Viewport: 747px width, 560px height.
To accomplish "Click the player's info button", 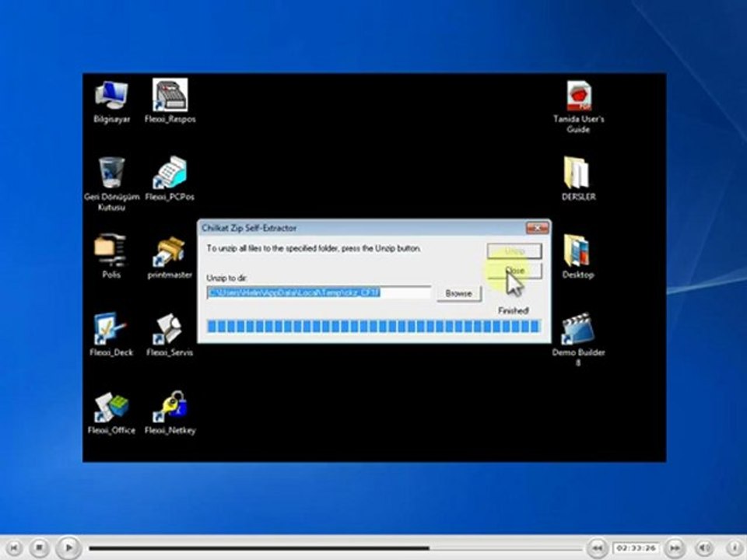I will (735, 548).
